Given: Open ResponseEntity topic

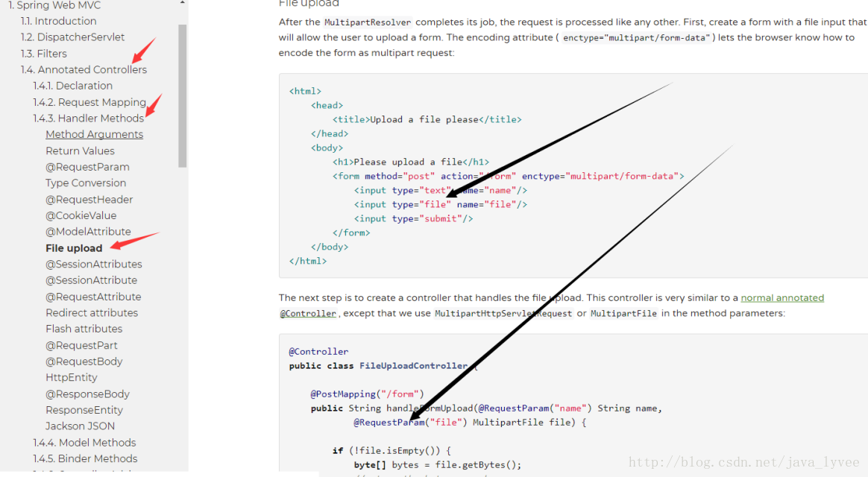Looking at the screenshot, I should [x=84, y=411].
